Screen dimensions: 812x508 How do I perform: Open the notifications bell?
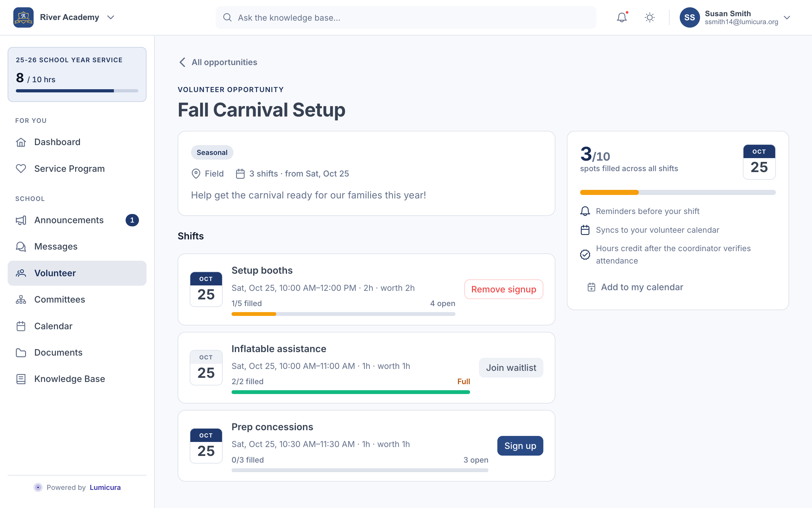(x=621, y=17)
